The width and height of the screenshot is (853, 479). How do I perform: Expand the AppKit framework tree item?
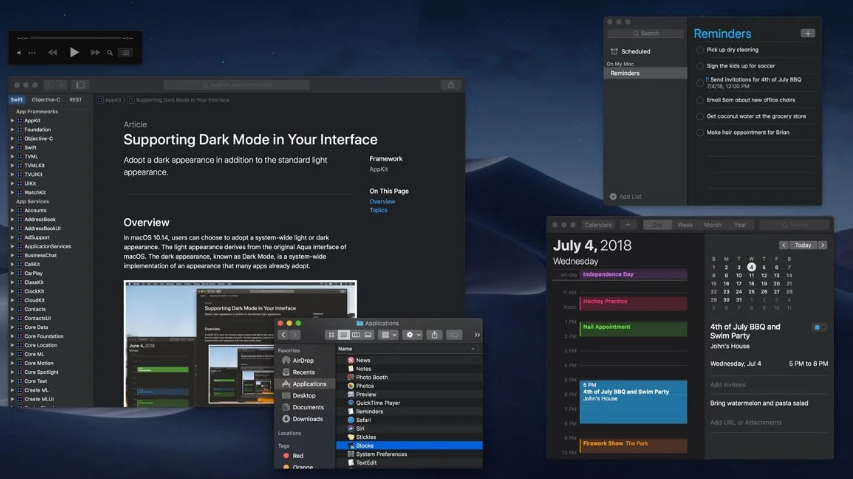(13, 121)
